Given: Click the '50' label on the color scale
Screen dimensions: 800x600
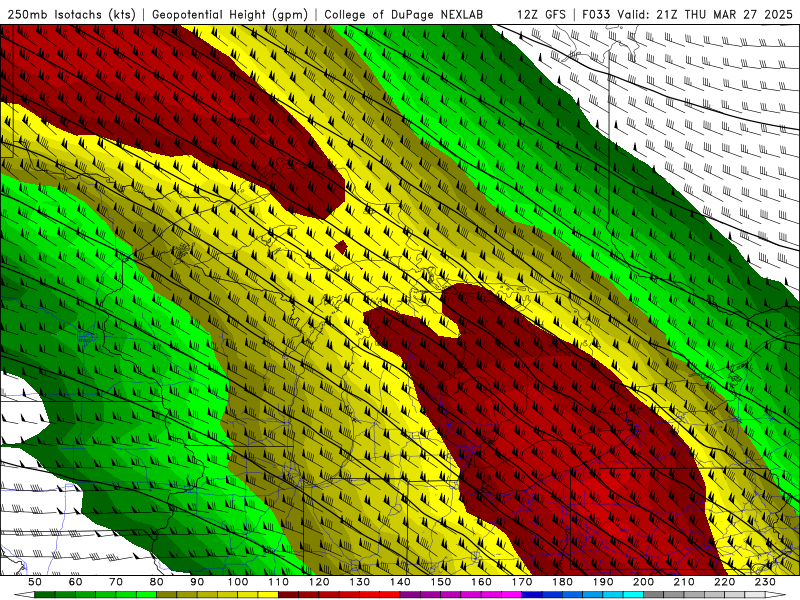Looking at the screenshot, I should (x=35, y=582).
